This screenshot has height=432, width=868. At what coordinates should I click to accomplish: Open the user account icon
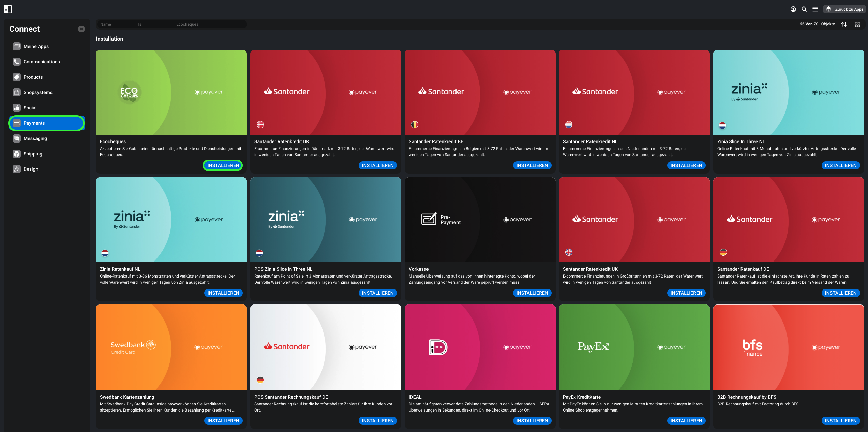[793, 9]
